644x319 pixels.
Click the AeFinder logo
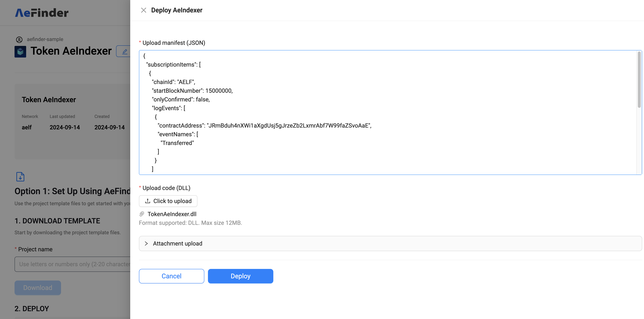coord(42,13)
